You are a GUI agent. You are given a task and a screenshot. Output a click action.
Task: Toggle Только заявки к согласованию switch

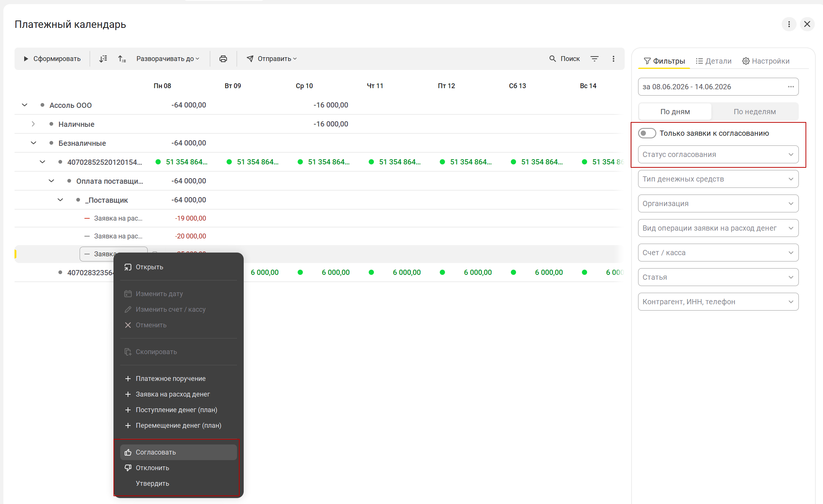(x=647, y=133)
